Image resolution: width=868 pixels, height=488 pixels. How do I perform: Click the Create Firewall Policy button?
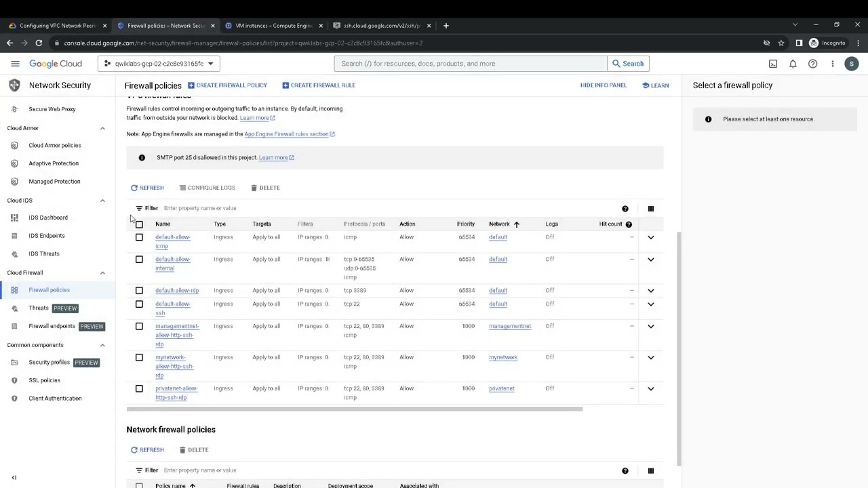click(x=227, y=85)
